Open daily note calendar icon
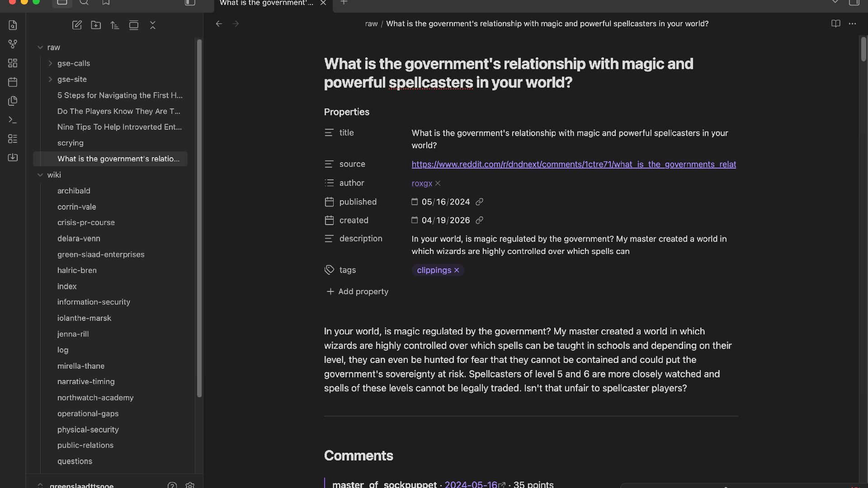 point(13,82)
